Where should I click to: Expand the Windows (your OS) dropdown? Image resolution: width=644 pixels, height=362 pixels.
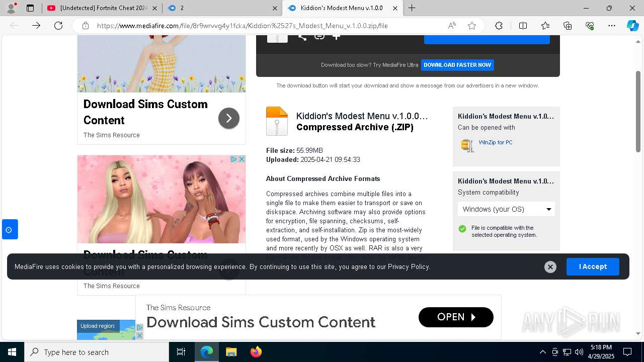(x=506, y=209)
